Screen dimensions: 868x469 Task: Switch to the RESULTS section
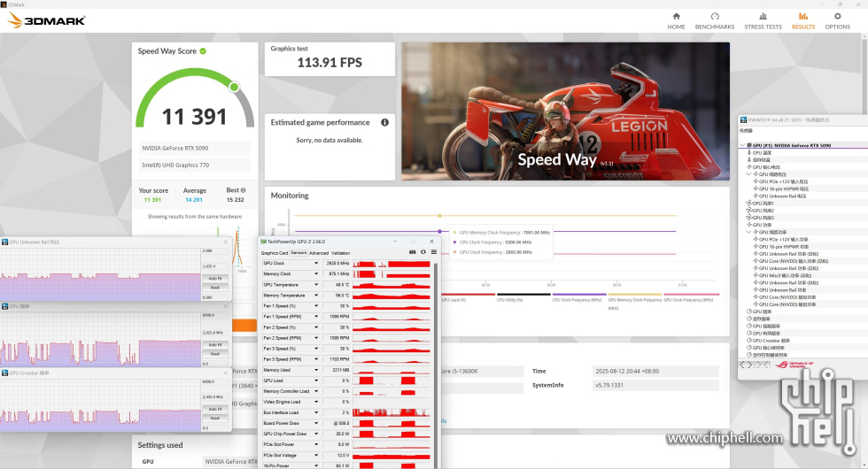(803, 21)
